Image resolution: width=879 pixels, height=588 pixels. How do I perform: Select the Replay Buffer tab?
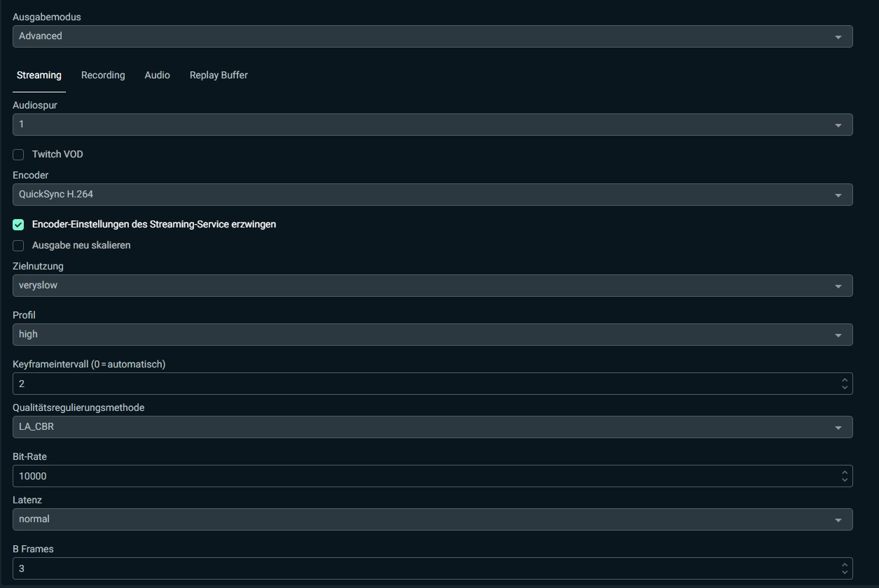point(219,75)
